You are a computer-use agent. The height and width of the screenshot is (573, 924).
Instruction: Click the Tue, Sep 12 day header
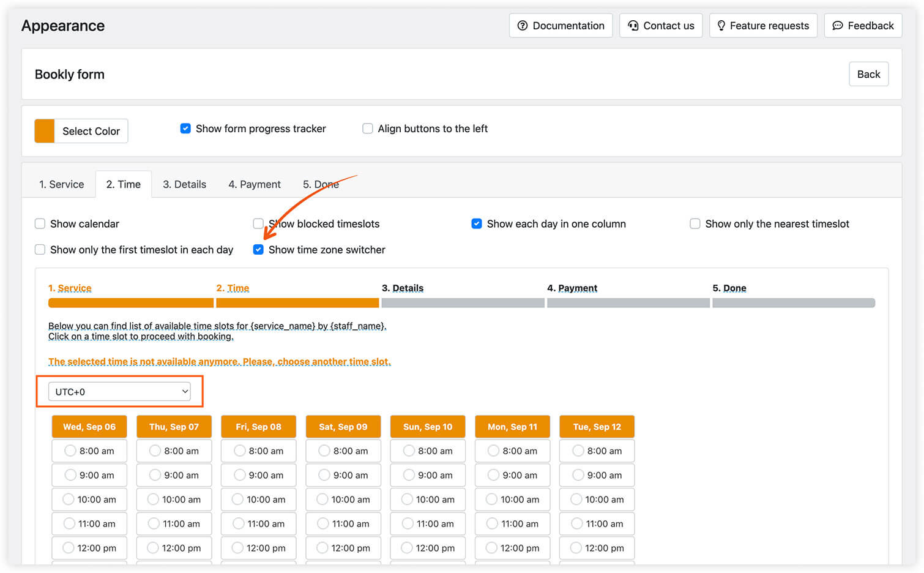[x=597, y=427]
